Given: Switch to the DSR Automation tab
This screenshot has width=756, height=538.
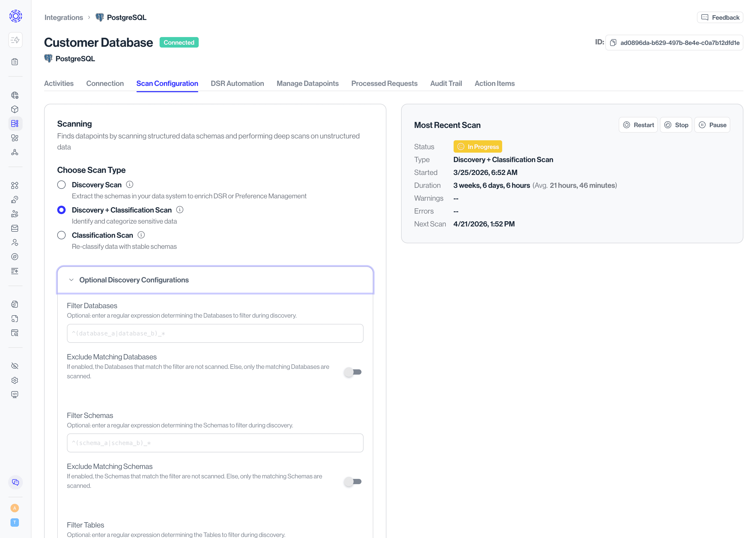Looking at the screenshot, I should tap(237, 83).
